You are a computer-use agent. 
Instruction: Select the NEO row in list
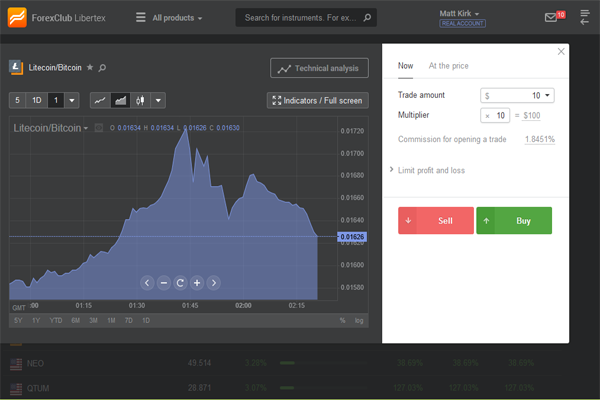tap(285, 363)
